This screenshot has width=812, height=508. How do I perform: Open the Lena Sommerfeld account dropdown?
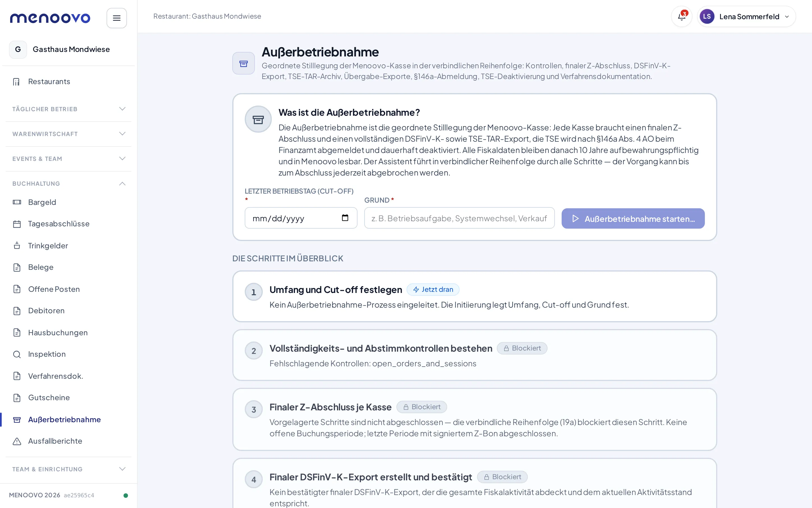746,16
